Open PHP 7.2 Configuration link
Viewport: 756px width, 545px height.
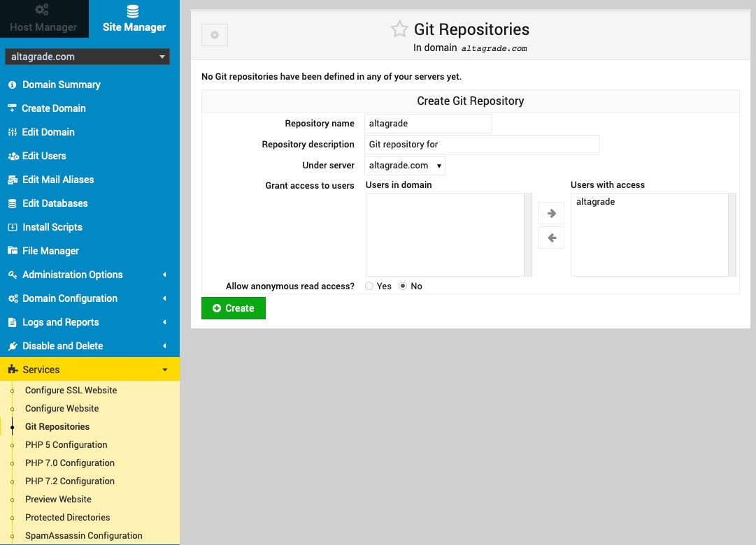click(x=70, y=481)
